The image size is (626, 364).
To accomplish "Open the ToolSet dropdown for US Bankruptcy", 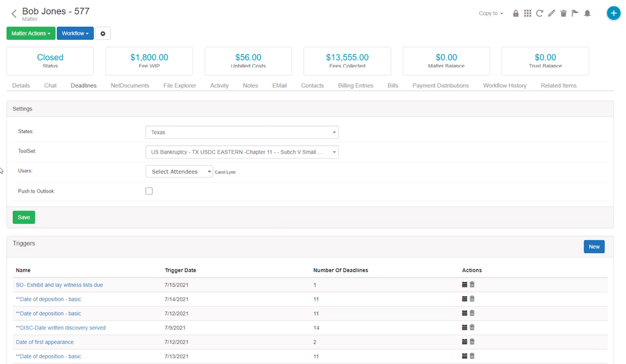I will (242, 152).
